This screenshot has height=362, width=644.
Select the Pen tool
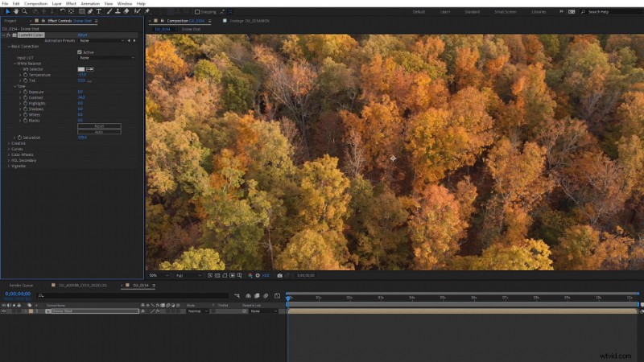click(x=90, y=11)
